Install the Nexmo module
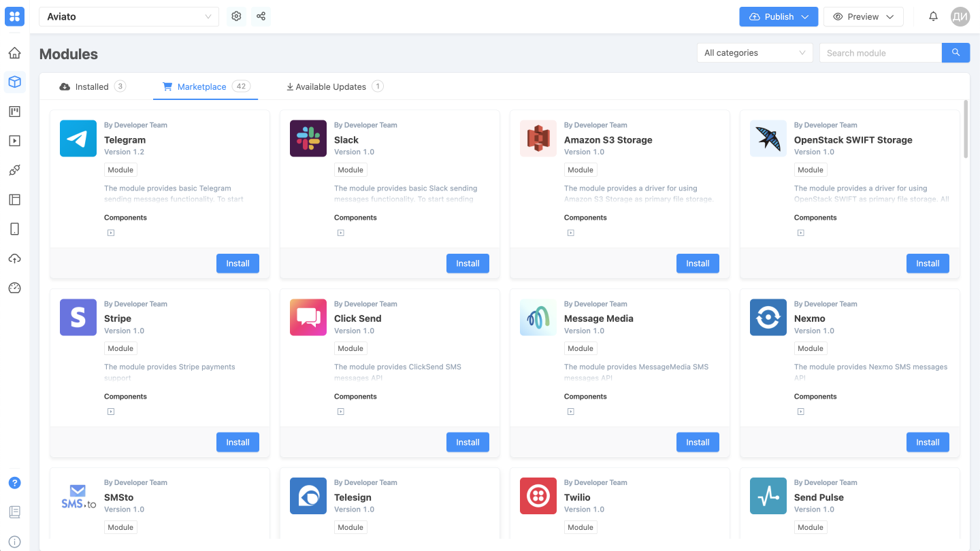This screenshot has height=551, width=980. tap(928, 441)
